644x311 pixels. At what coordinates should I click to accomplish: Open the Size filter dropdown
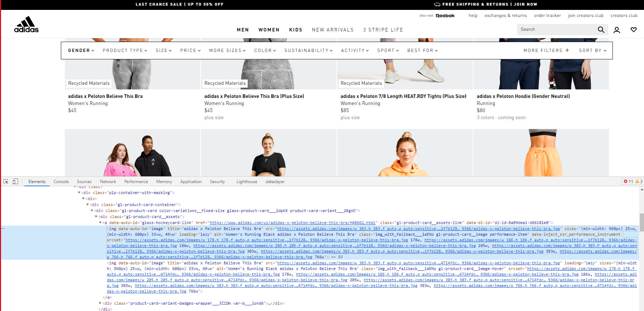[163, 51]
